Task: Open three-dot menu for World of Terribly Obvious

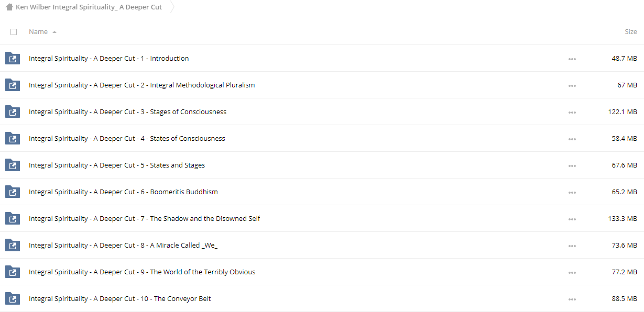Action: pos(572,273)
